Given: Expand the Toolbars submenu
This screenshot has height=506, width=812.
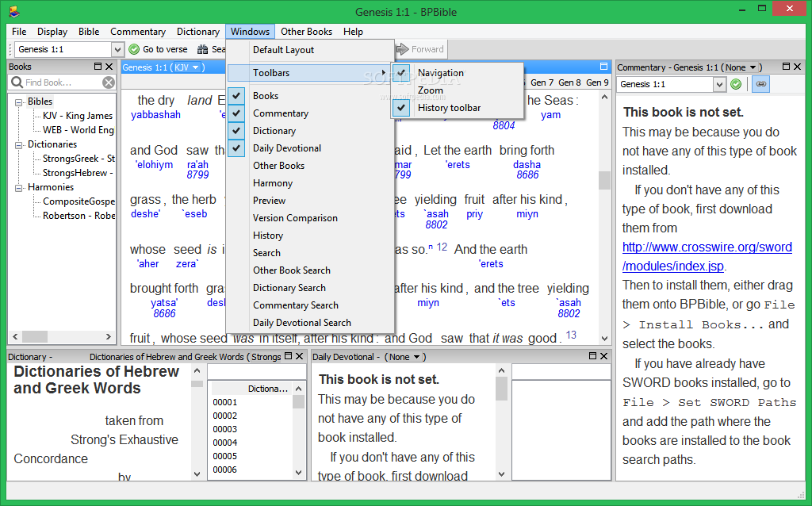Looking at the screenshot, I should 310,73.
